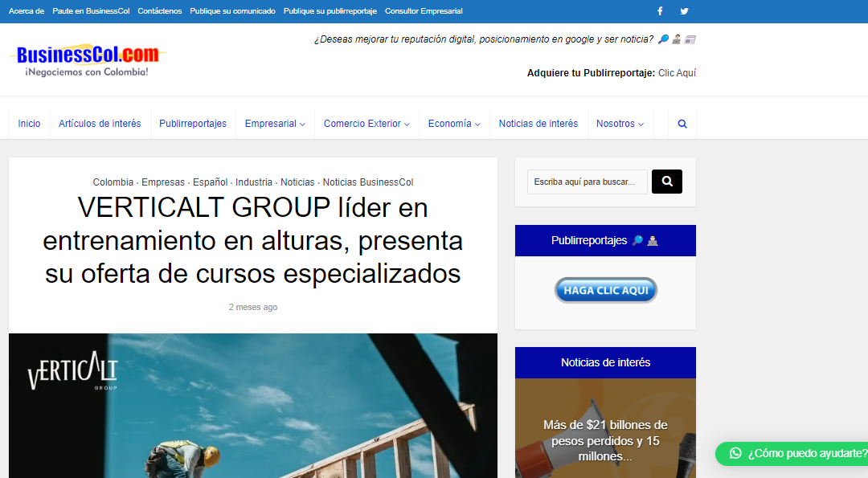Click the 'Noticias de interés' sidebar header
The height and width of the screenshot is (478, 868).
(x=605, y=363)
